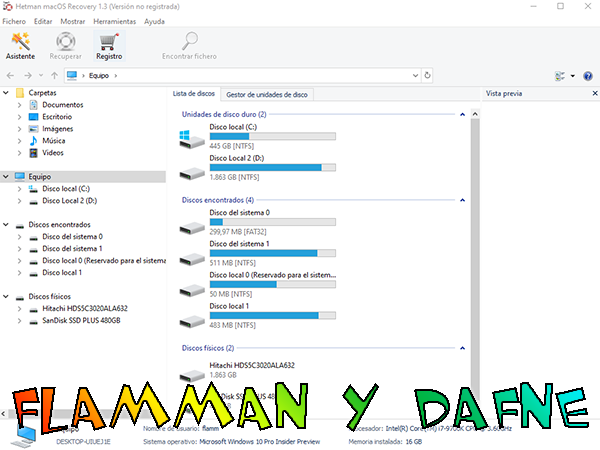The width and height of the screenshot is (600, 450).
Task: Click Equipo in the address breadcrumb
Action: click(x=99, y=75)
